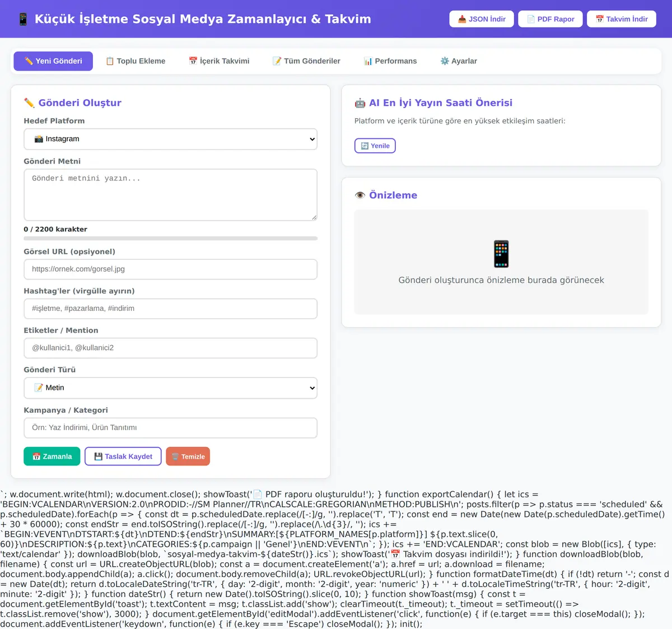Go to the İçerik Takvimi tab
Viewport: 672px width, 629px height.
(x=219, y=61)
